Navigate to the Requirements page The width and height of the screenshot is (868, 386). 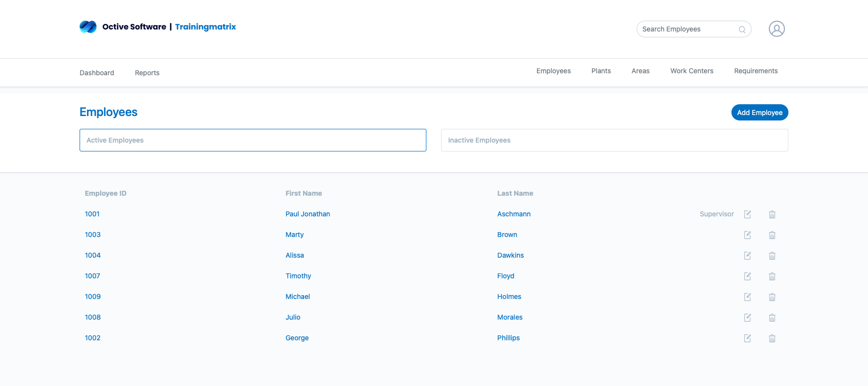(x=756, y=71)
